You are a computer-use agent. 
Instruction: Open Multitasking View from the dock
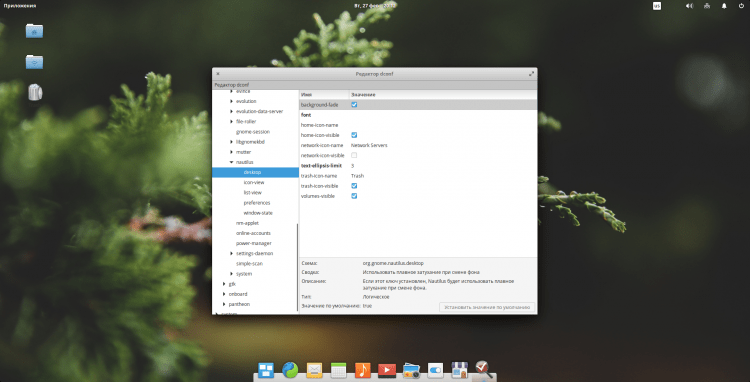click(266, 370)
